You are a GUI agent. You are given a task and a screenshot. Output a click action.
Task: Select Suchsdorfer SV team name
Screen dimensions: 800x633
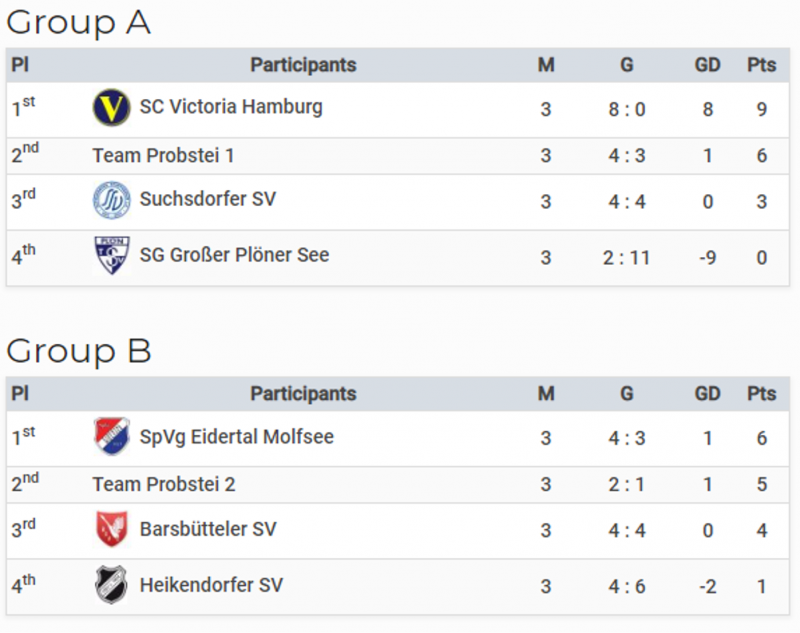tap(208, 199)
